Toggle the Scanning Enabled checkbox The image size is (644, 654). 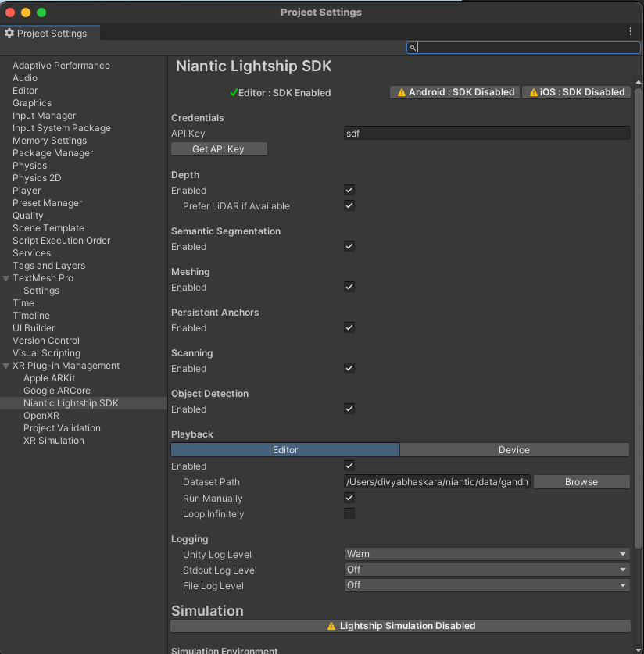(349, 368)
